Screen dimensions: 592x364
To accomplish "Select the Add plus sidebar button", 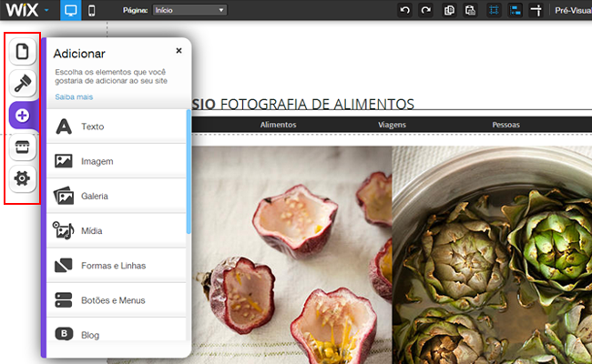I will coord(22,115).
